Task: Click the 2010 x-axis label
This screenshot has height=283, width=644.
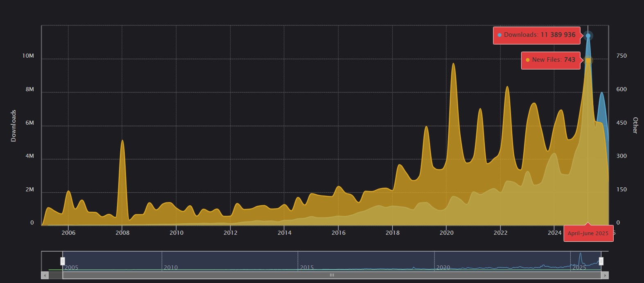Action: 176,233
